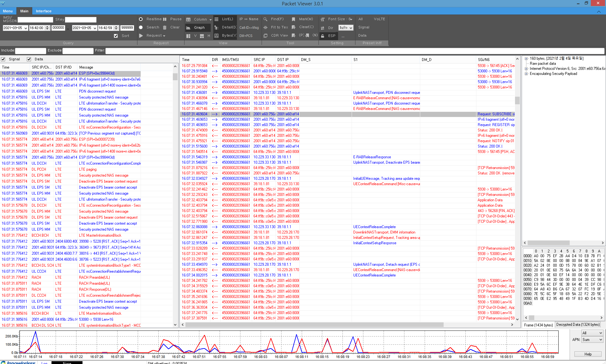
Task: Click the Request play arrow icon
Action: (x=141, y=36)
